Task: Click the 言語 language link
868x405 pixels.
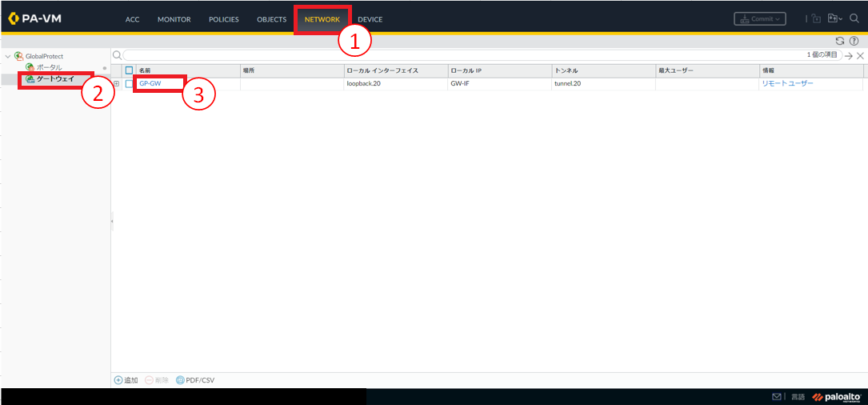Action: click(x=798, y=397)
